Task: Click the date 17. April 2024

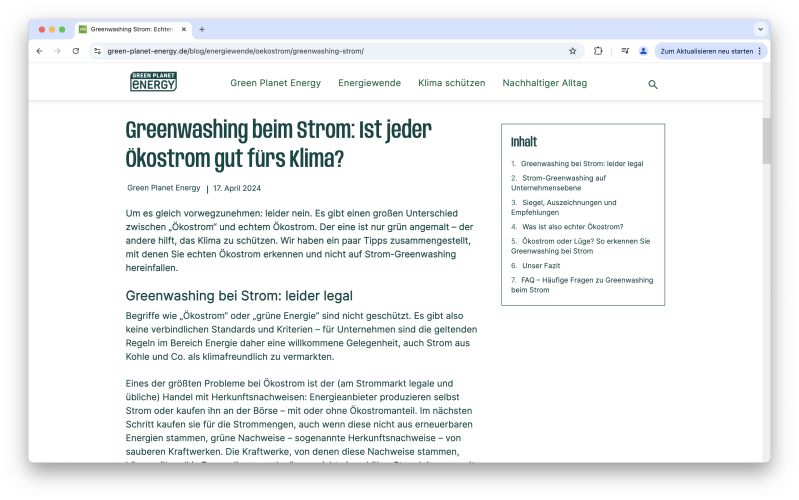Action: click(237, 188)
